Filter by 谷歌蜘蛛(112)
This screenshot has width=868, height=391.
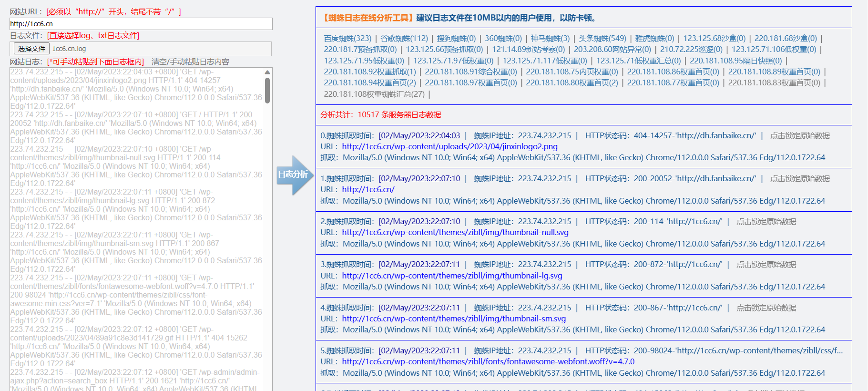tap(404, 38)
